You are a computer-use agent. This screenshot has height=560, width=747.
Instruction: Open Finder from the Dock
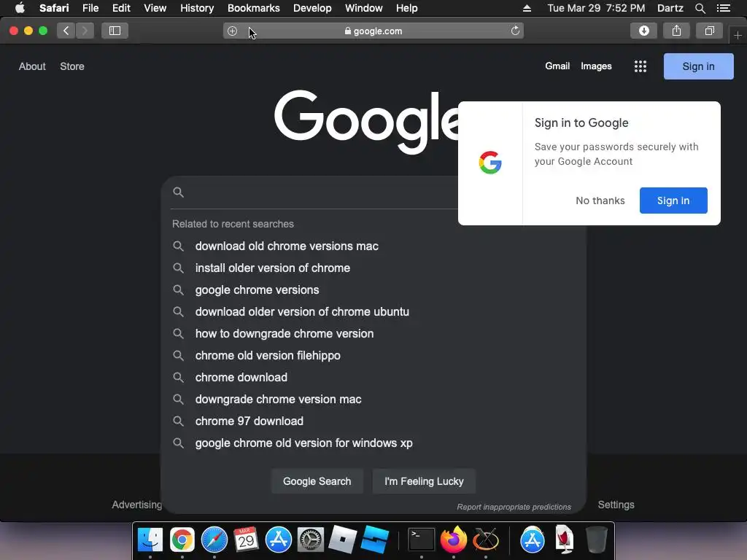(150, 540)
